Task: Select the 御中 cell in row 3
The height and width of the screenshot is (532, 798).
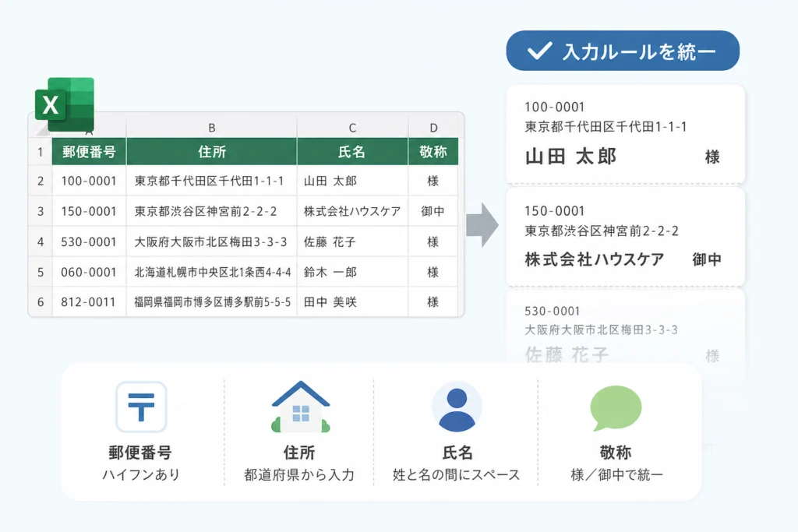Action: pyautogui.click(x=433, y=211)
